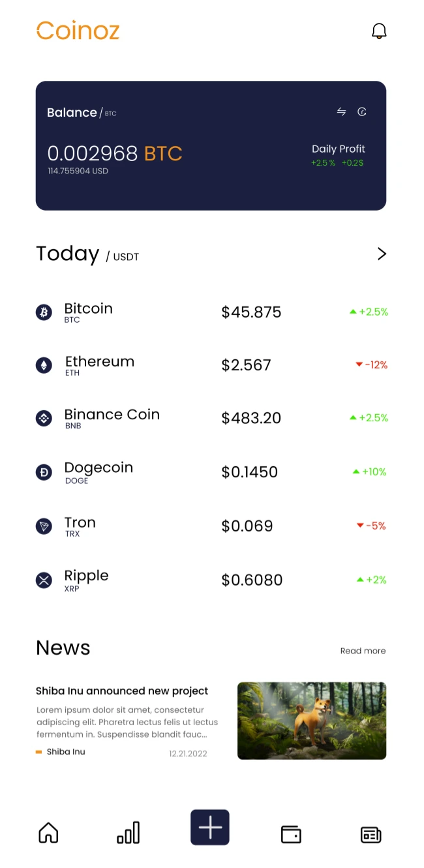Tap the balance card clock icon

pos(362,112)
